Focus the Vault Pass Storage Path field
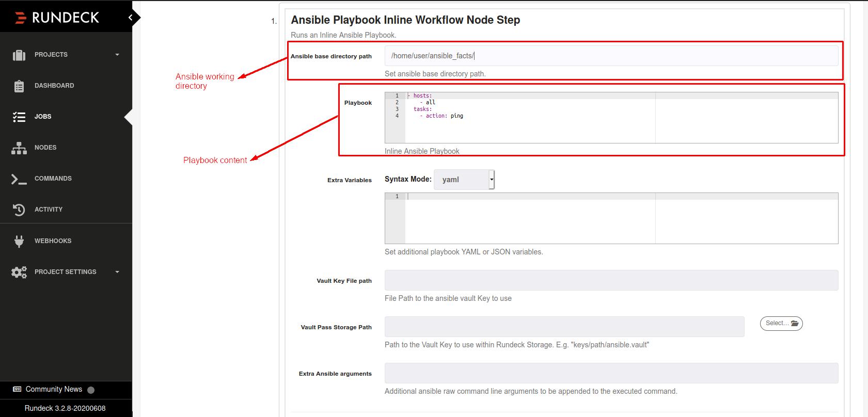Viewport: 868px width, 417px height. (564, 327)
